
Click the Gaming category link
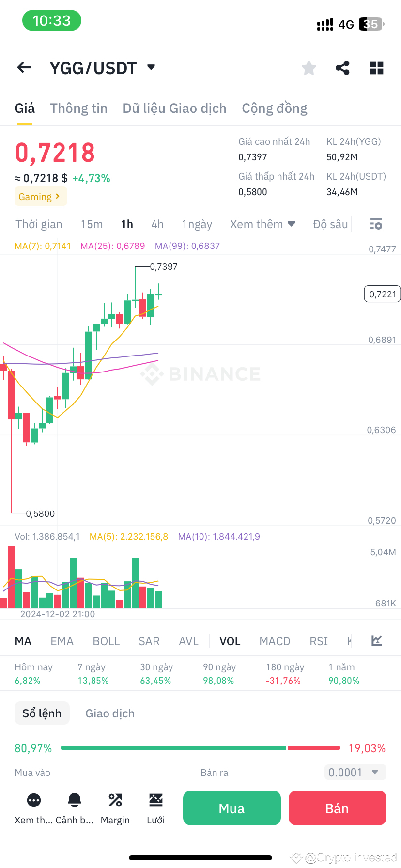pos(41,197)
